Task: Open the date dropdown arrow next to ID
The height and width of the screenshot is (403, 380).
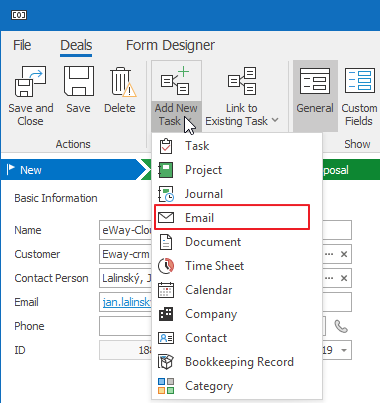Action: tap(344, 350)
